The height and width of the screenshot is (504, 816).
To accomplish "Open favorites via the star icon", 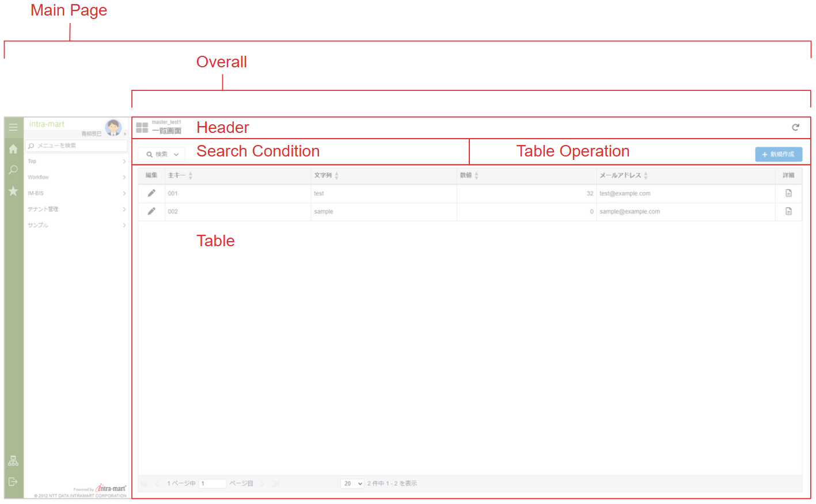I will (x=13, y=191).
